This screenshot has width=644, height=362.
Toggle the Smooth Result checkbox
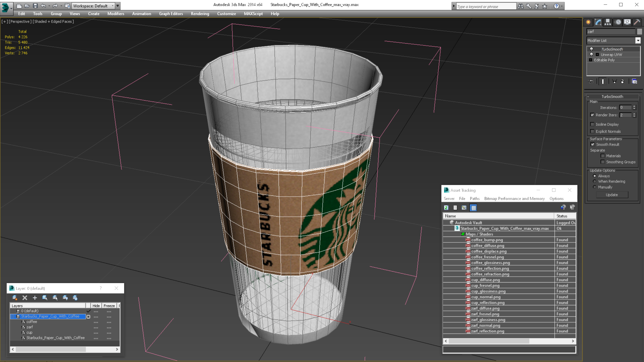(x=593, y=144)
